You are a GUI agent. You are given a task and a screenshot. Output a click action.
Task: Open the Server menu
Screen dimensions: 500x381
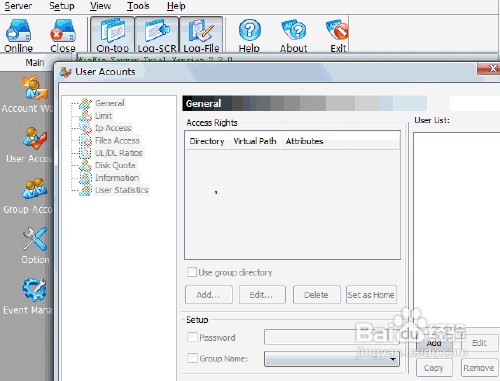click(x=18, y=6)
